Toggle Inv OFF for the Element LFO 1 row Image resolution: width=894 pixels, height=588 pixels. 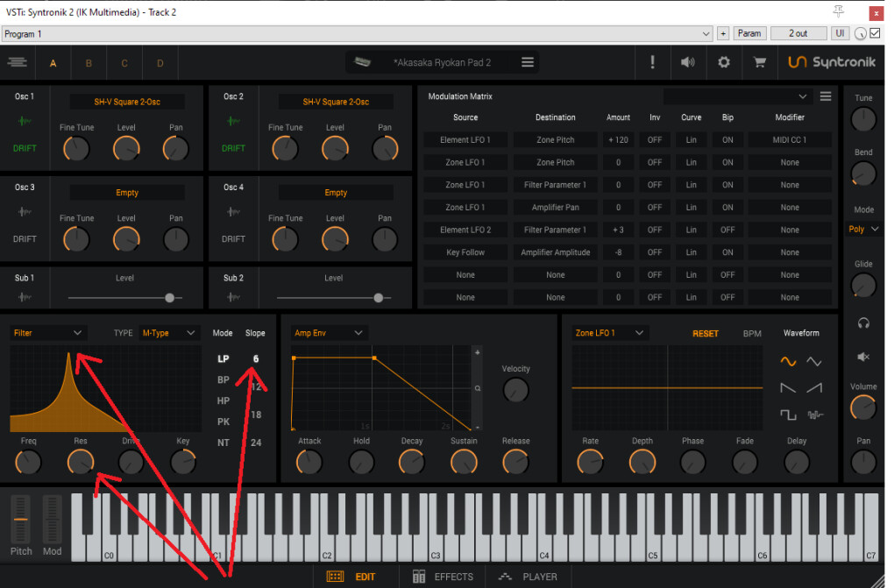coord(655,139)
